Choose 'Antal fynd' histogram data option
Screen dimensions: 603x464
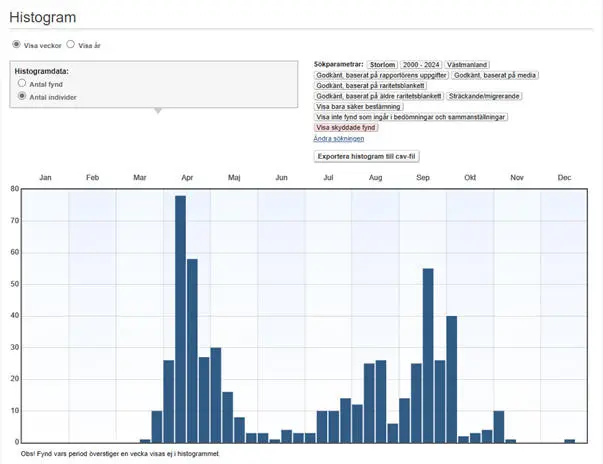23,84
